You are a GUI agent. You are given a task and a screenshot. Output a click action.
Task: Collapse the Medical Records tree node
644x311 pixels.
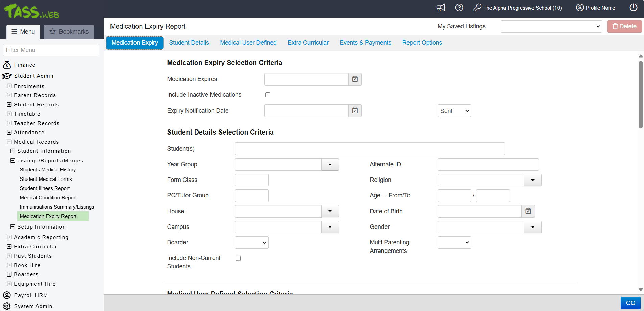coord(9,142)
